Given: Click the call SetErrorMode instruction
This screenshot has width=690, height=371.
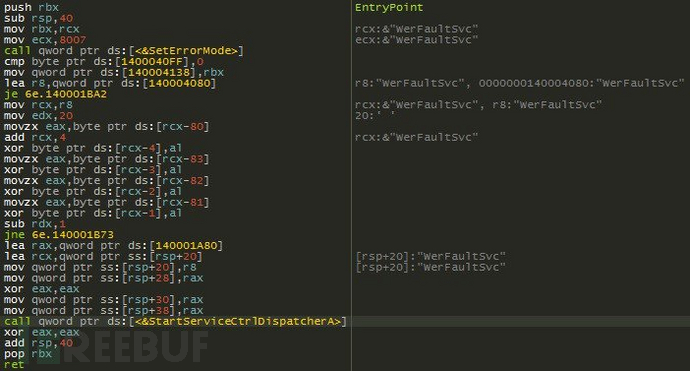Looking at the screenshot, I should (x=124, y=51).
